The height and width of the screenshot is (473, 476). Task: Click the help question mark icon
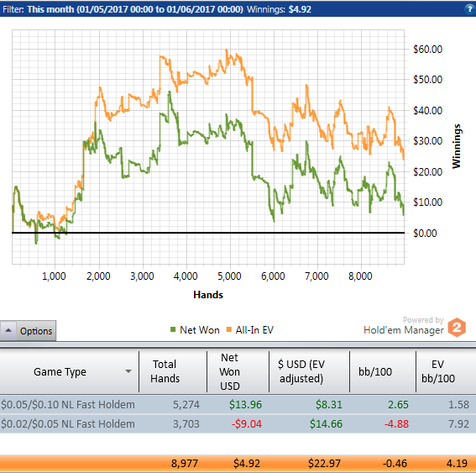pyautogui.click(x=469, y=8)
